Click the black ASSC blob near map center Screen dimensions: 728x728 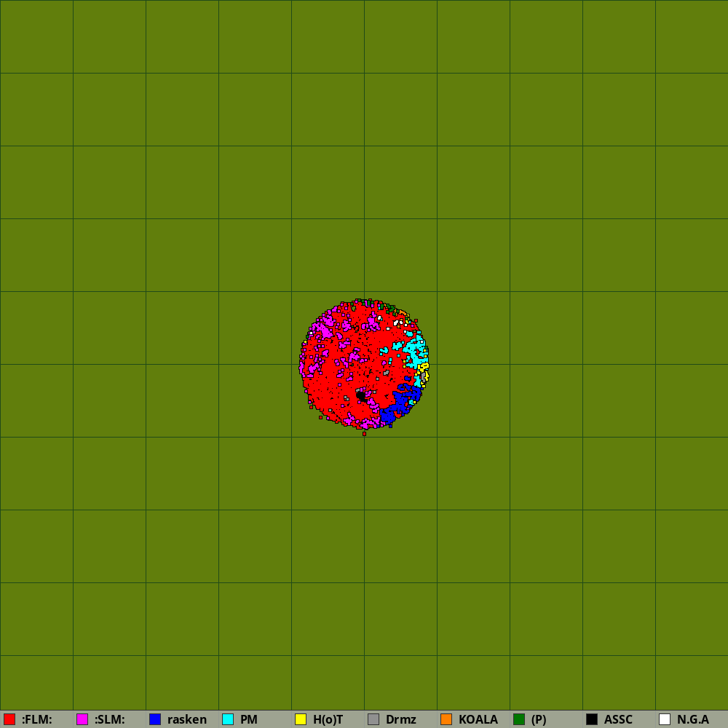[x=361, y=395]
